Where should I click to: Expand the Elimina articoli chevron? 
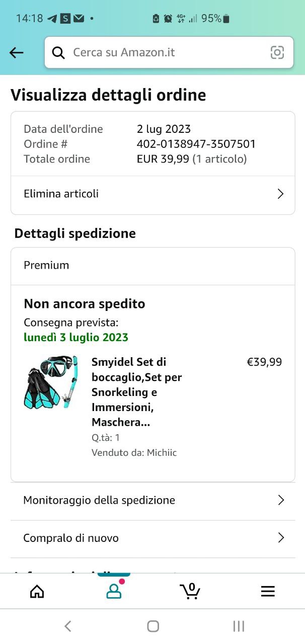coord(281,194)
